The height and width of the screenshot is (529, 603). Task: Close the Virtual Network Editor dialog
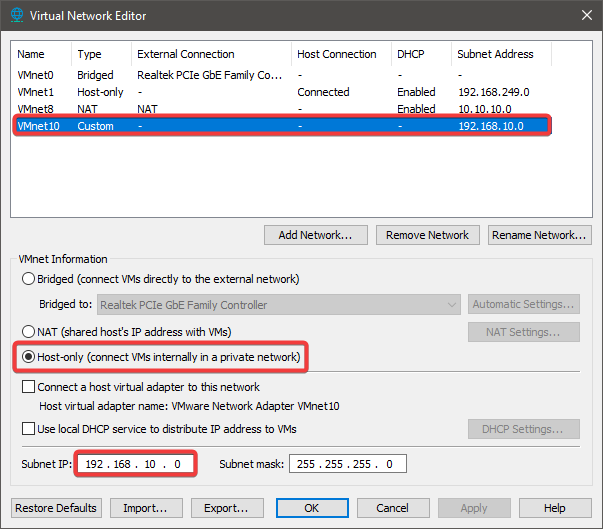click(x=584, y=16)
